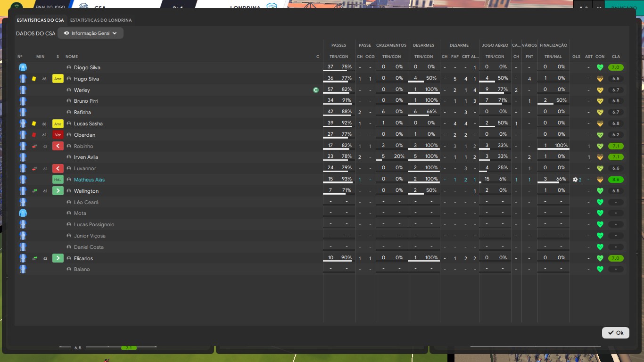The image size is (644, 362).
Task: Click Luvannor's substituted-off arrow badge
Action: [58, 168]
